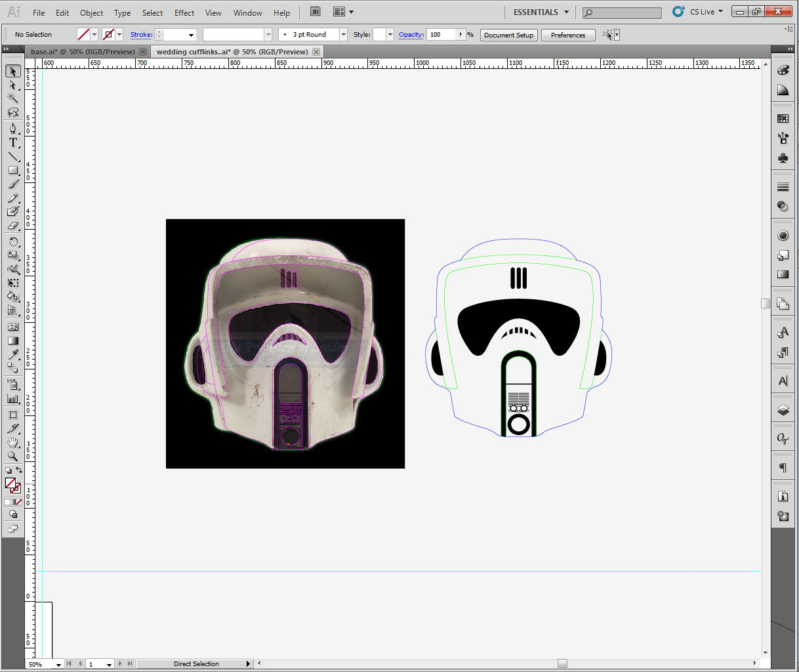Open the Preferences button
Screen dimensions: 799x672
567,35
